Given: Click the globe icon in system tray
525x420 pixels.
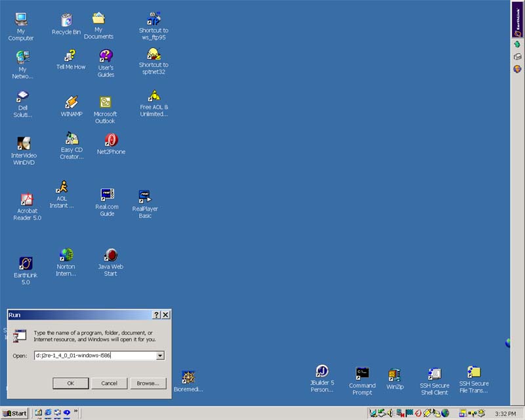Looking at the screenshot, I should tap(446, 413).
